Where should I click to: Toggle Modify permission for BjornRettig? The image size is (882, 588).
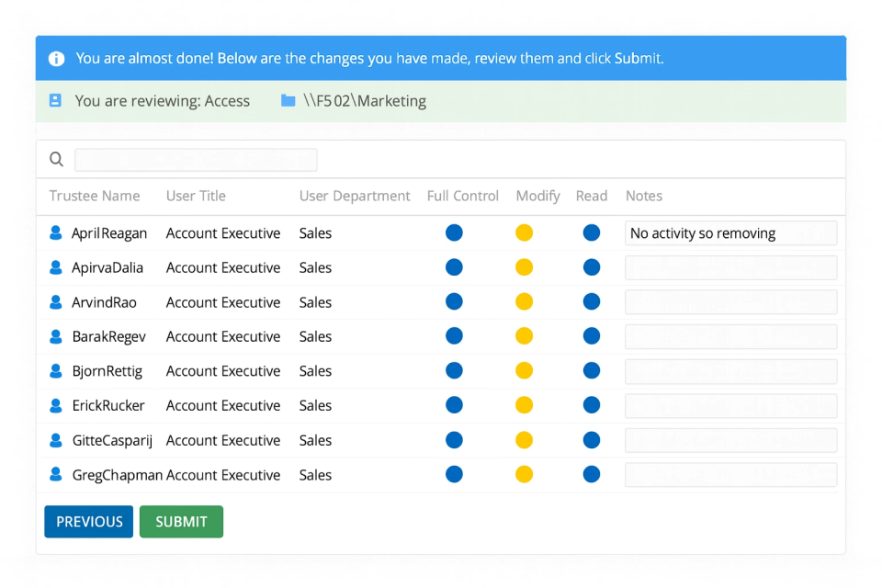pyautogui.click(x=524, y=371)
